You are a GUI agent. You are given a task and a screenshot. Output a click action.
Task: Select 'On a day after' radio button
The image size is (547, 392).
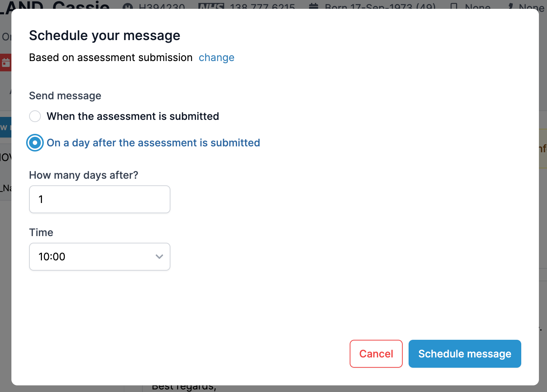[35, 143]
